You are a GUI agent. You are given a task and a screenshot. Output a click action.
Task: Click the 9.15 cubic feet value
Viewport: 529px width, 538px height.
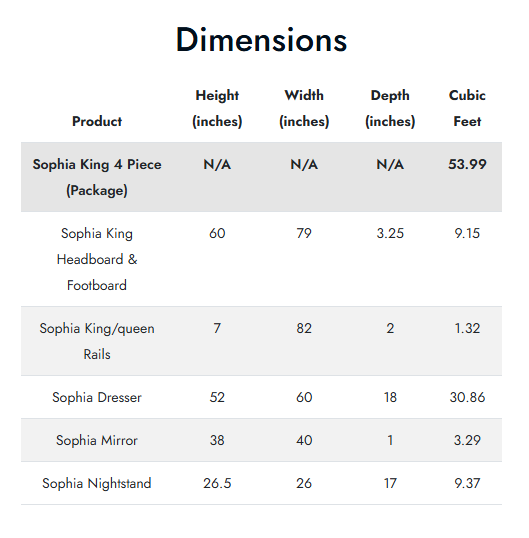[467, 234]
